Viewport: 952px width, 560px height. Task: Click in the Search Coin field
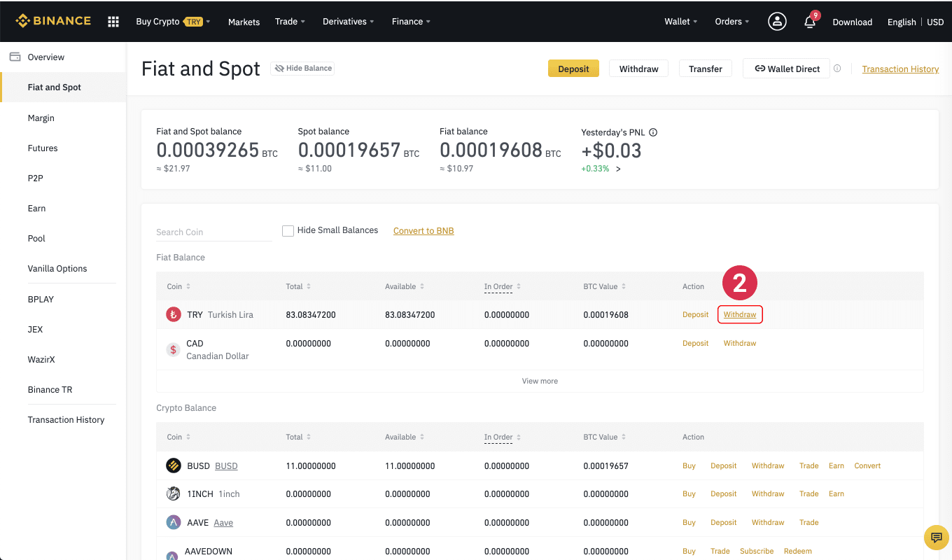point(214,232)
